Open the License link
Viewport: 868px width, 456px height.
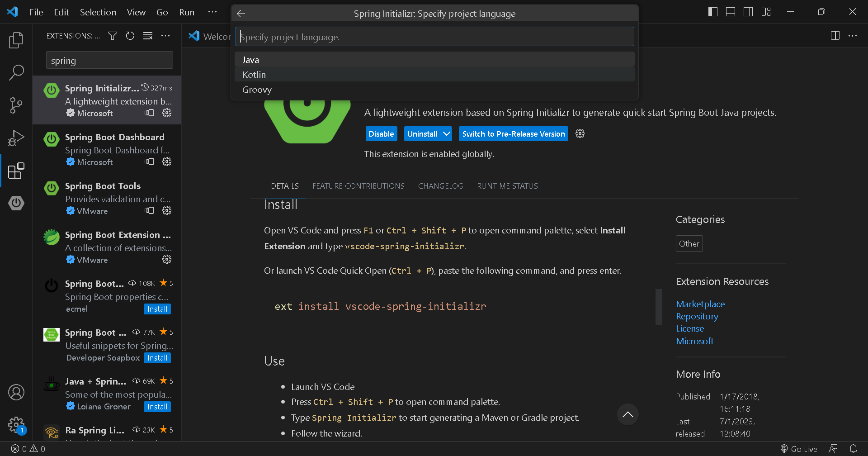point(690,328)
